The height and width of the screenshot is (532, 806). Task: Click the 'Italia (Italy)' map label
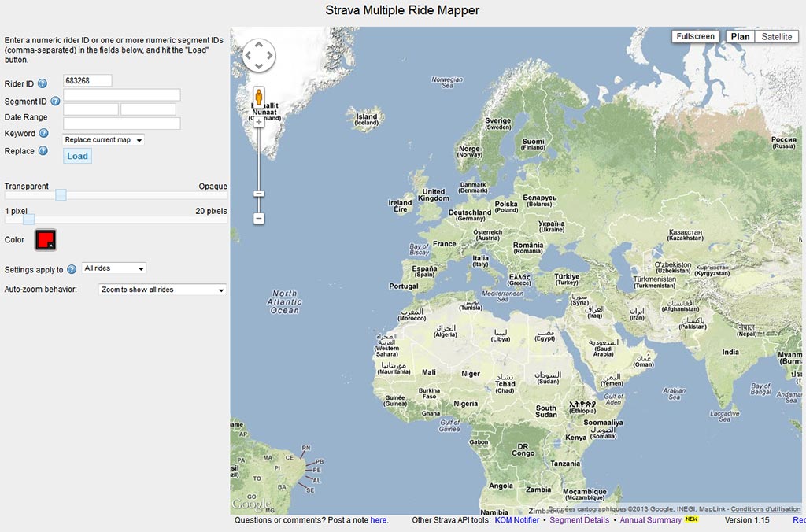(x=481, y=260)
